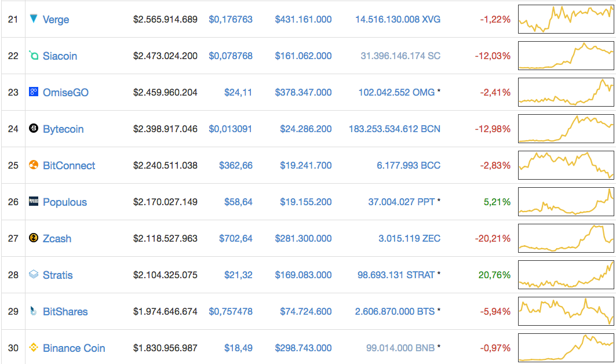Click BitConnect price $362,66
The height and width of the screenshot is (364, 616).
pos(236,166)
